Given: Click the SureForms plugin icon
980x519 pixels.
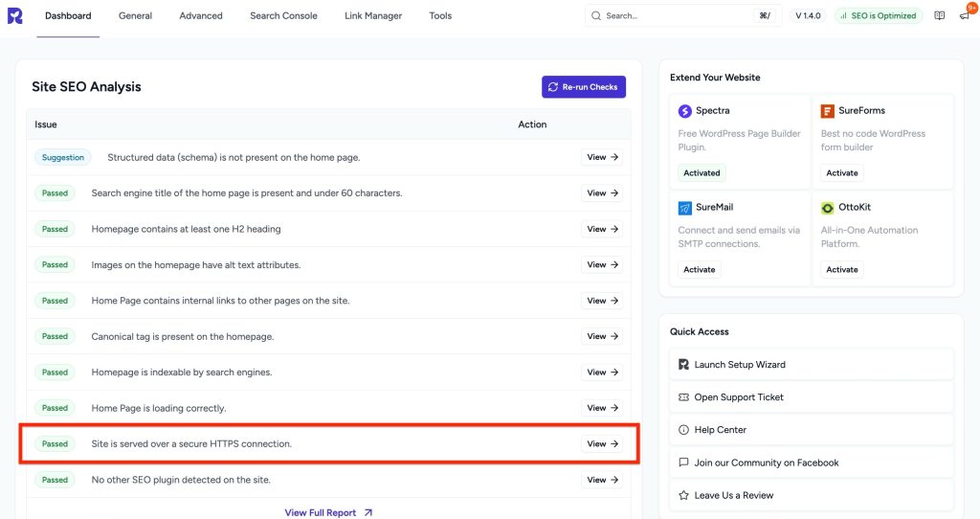Looking at the screenshot, I should (828, 111).
